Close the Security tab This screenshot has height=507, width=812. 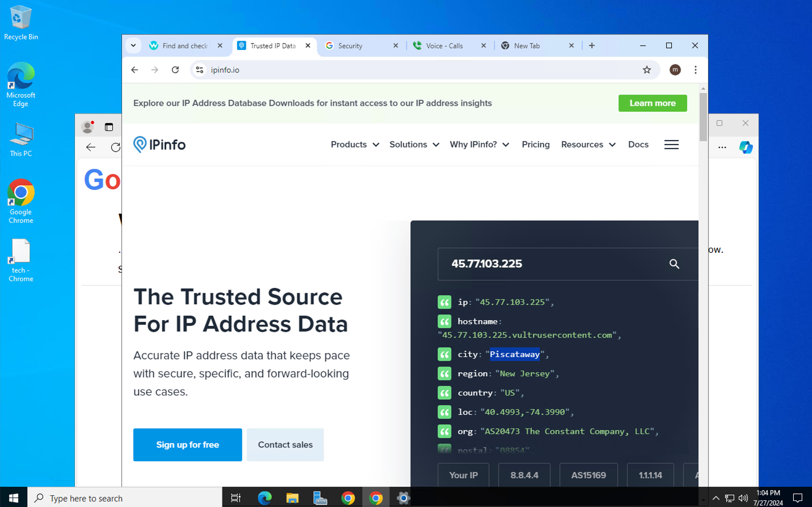(396, 45)
